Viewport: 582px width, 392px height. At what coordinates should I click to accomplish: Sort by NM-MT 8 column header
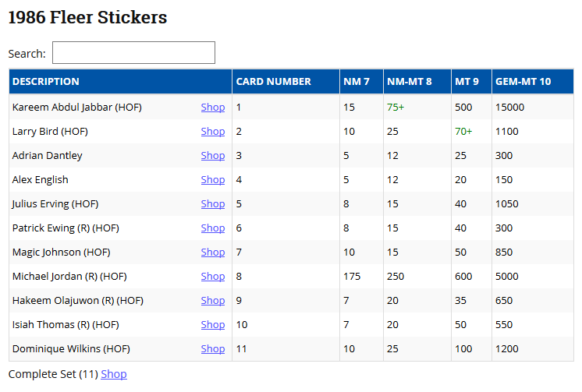(x=409, y=82)
